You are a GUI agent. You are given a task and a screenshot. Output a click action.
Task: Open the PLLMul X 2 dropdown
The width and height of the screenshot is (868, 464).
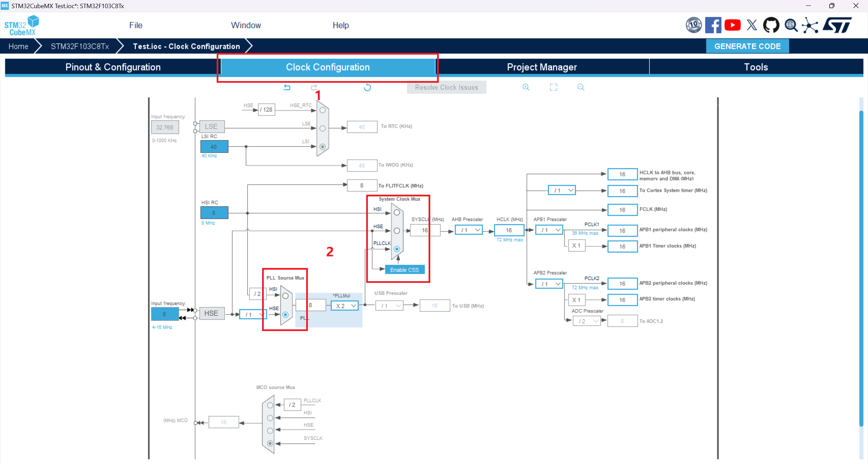pos(345,306)
